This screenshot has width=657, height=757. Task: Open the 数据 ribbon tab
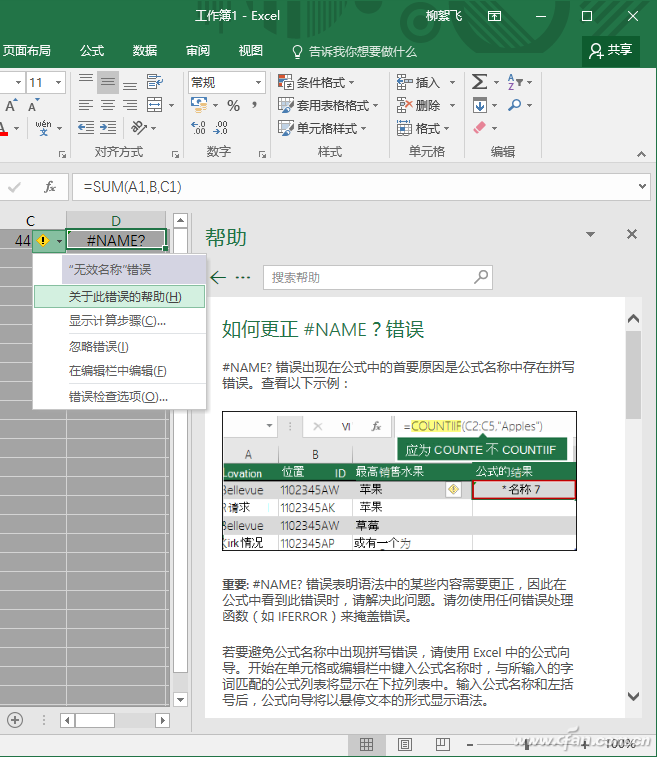click(145, 51)
